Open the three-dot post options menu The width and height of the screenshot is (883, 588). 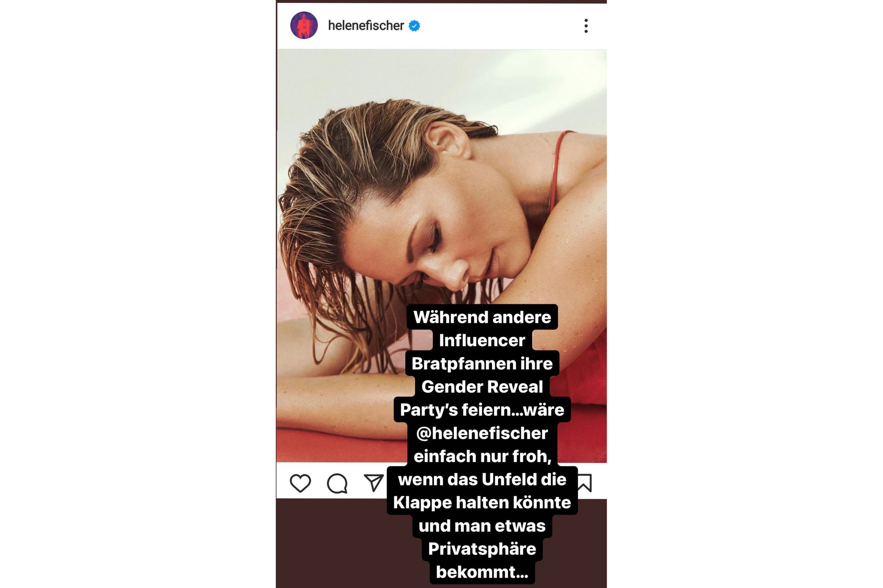(586, 26)
